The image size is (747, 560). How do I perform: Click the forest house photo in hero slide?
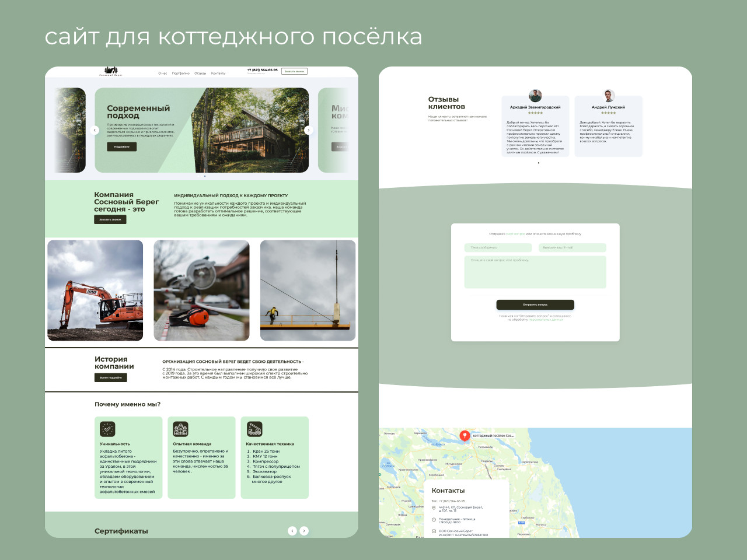tap(251, 130)
